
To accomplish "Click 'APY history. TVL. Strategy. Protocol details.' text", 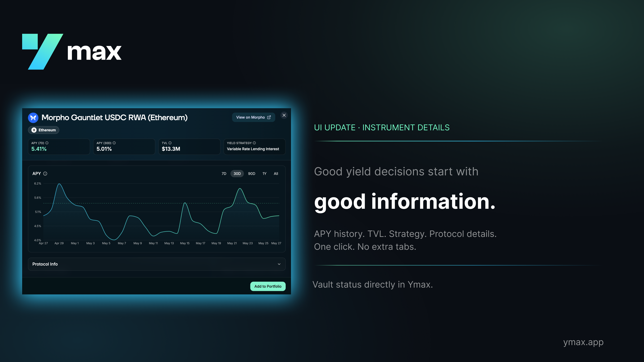I will point(405,234).
